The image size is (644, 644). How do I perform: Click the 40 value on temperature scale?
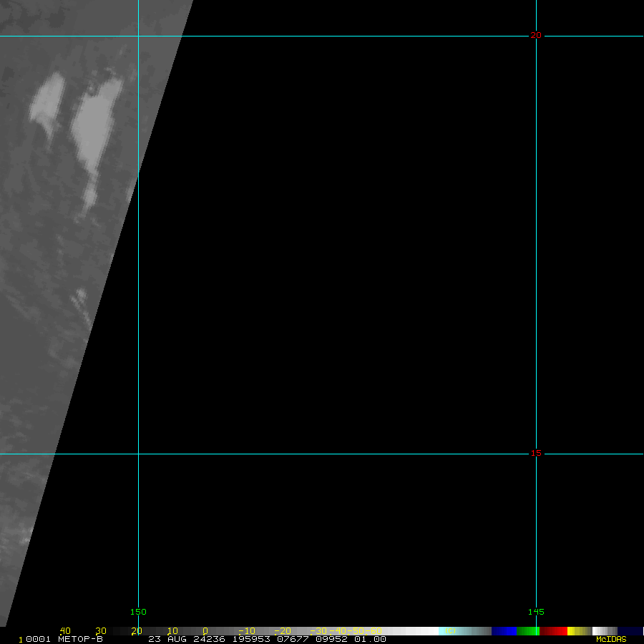(65, 631)
